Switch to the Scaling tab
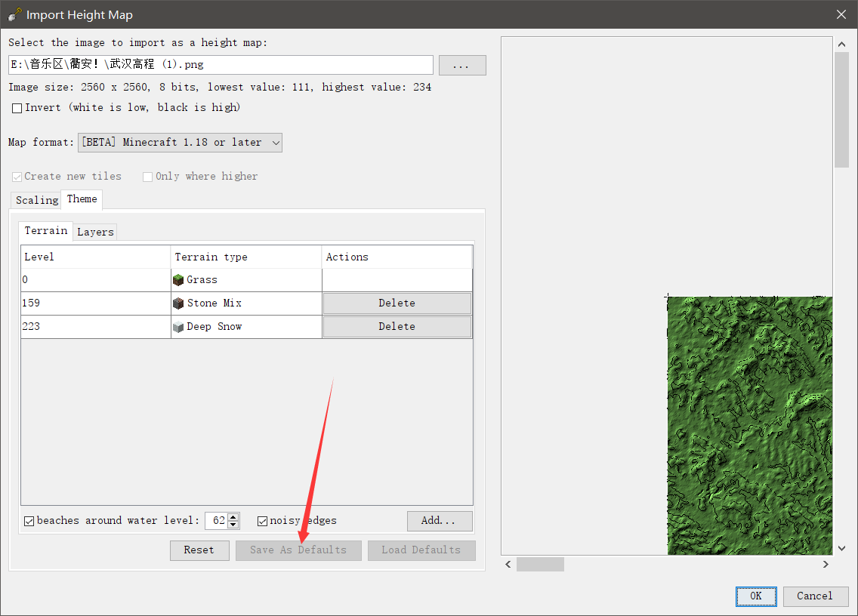Viewport: 858px width, 616px height. tap(35, 199)
